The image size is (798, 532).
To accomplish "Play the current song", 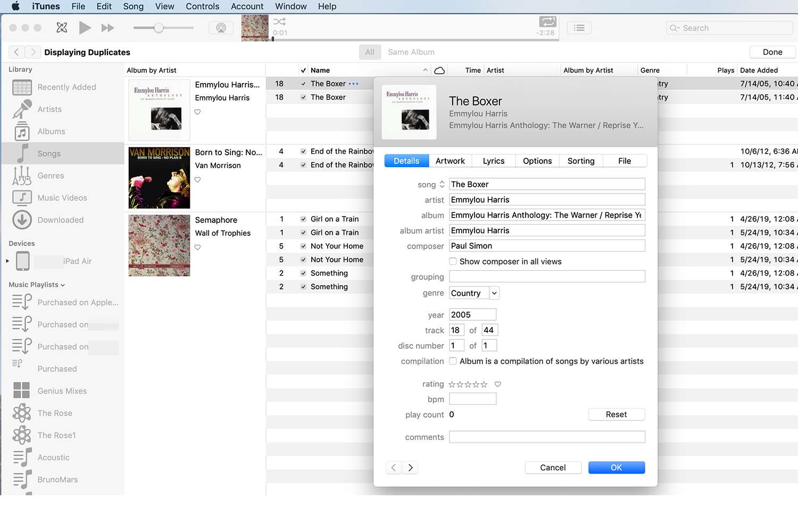I will [85, 28].
